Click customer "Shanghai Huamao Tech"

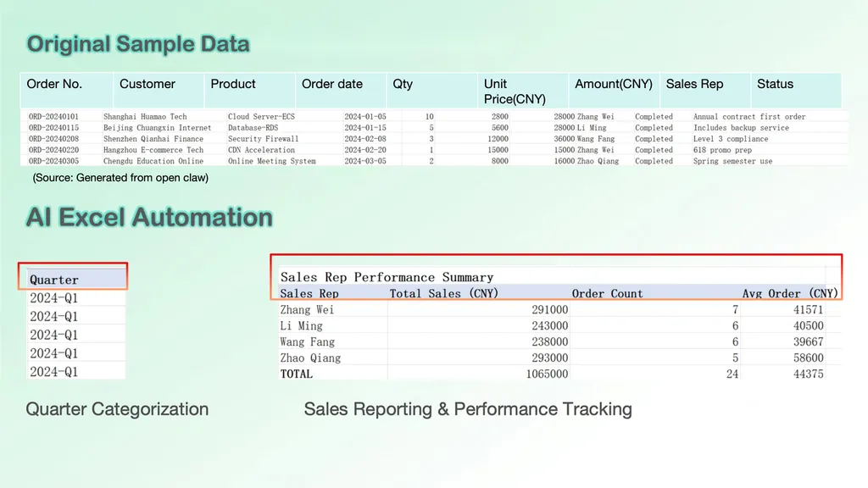tap(145, 117)
